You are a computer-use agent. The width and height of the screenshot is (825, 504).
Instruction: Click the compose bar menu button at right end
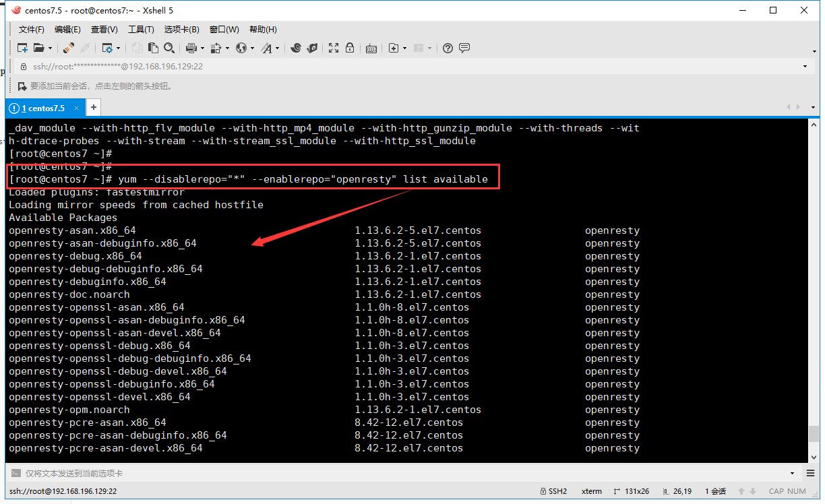[x=811, y=474]
